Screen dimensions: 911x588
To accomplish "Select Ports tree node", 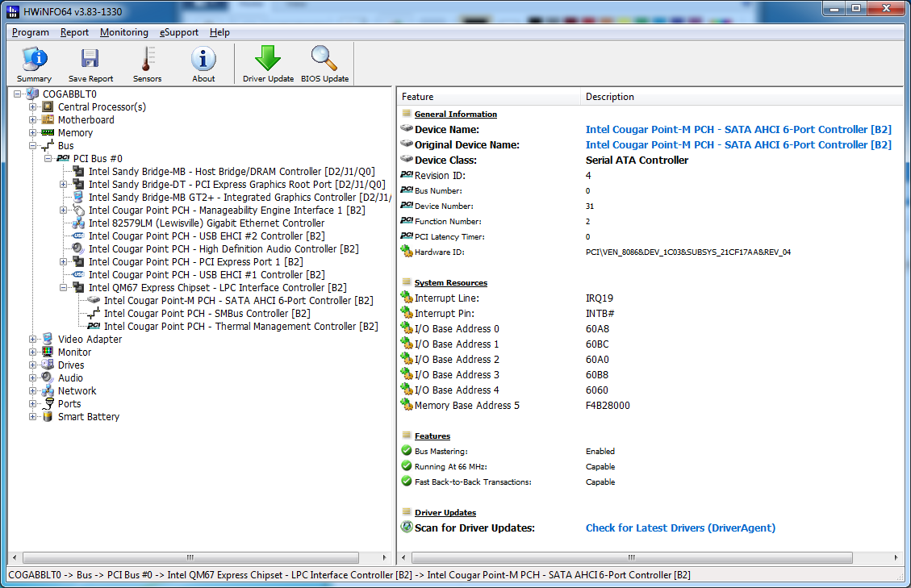I will pyautogui.click(x=69, y=404).
